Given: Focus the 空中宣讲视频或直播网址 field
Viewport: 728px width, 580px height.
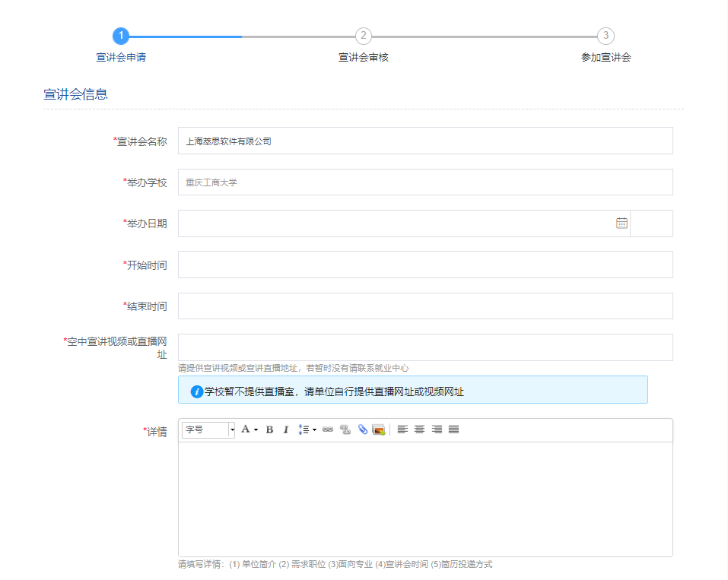Looking at the screenshot, I should [x=425, y=347].
